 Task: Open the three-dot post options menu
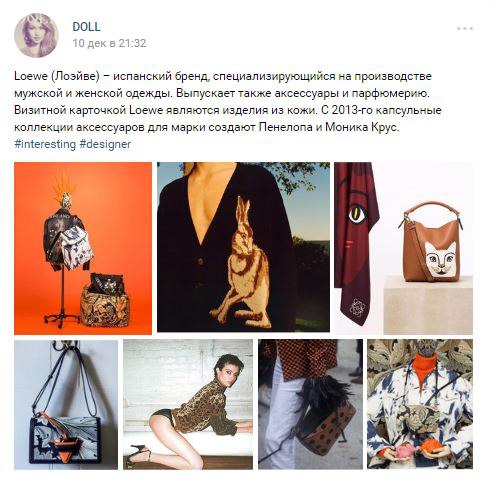465,29
